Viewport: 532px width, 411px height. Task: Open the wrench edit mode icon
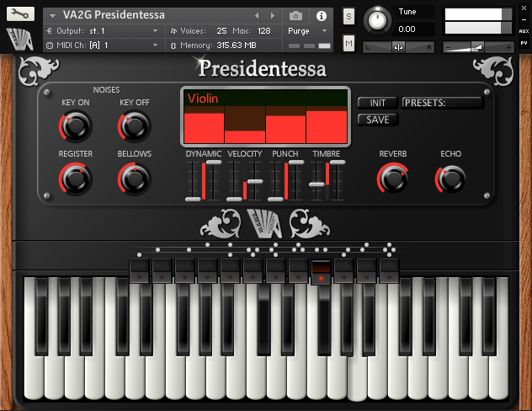point(19,14)
